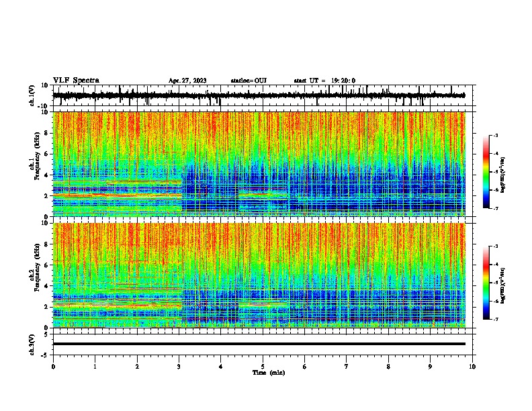Click time axis tick label "3"
The image size is (532, 411).
pyautogui.click(x=179, y=366)
